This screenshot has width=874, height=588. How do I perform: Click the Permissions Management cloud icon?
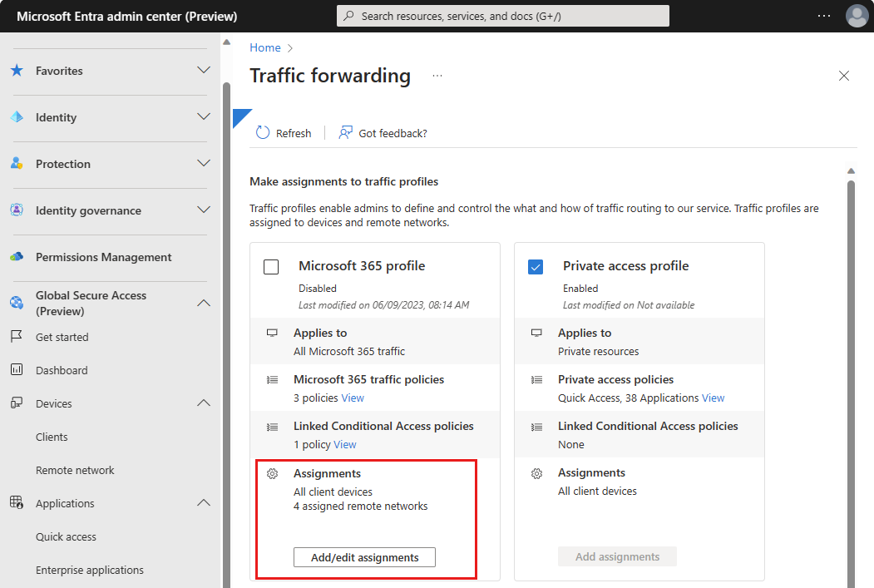(17, 257)
